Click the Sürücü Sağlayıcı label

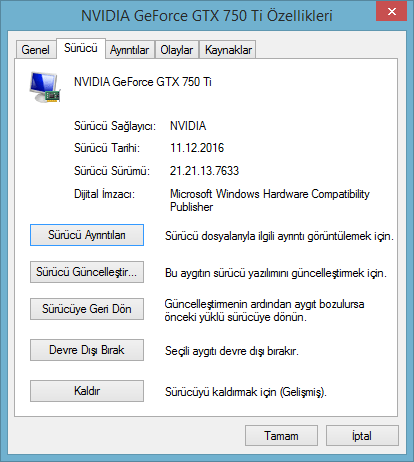(115, 126)
